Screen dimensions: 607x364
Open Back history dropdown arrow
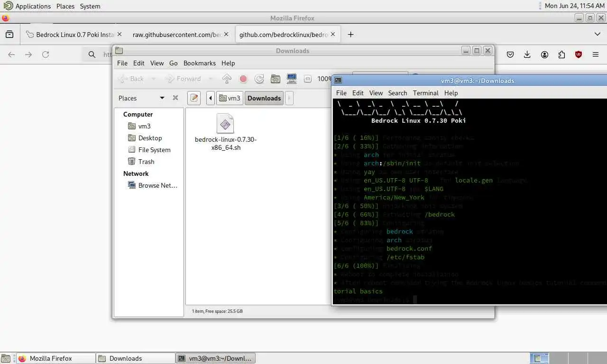coord(153,79)
